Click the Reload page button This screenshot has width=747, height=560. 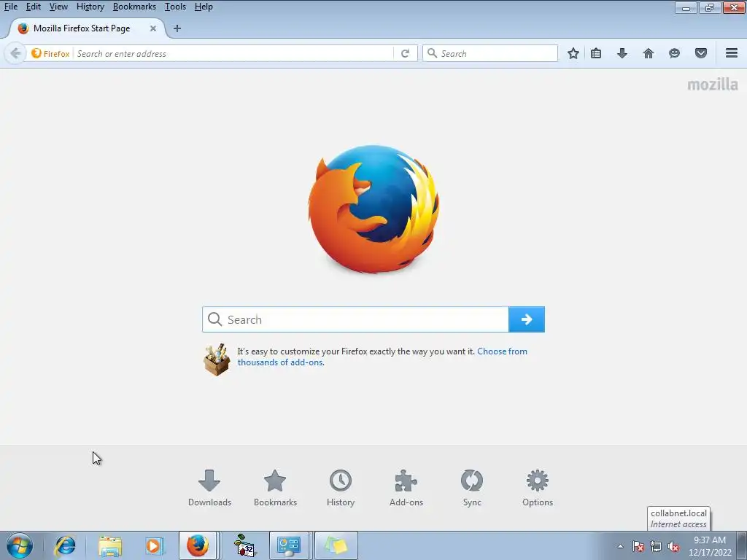point(406,53)
